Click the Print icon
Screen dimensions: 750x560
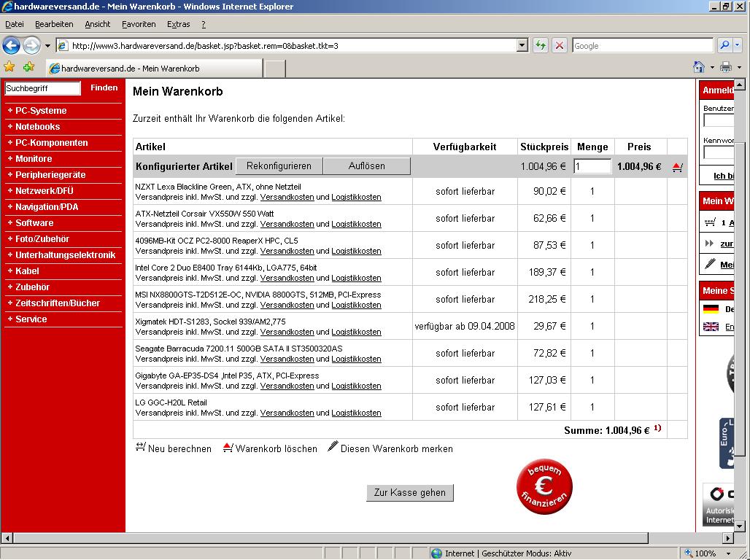(x=726, y=67)
